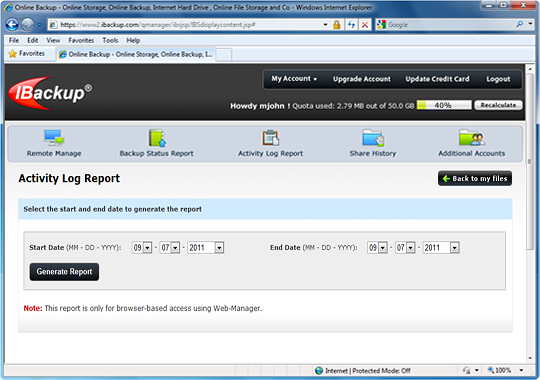Open Additional Accounts icon
The width and height of the screenshot is (540, 380).
[471, 137]
